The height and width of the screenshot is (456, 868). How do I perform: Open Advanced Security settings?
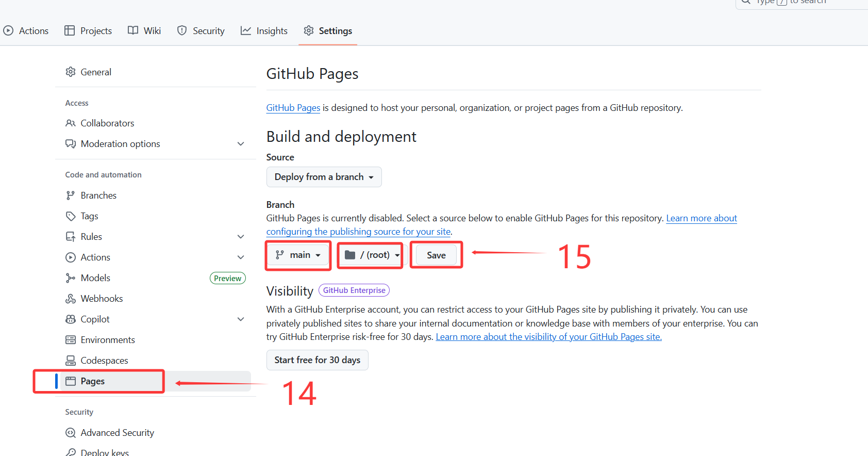click(156, 433)
